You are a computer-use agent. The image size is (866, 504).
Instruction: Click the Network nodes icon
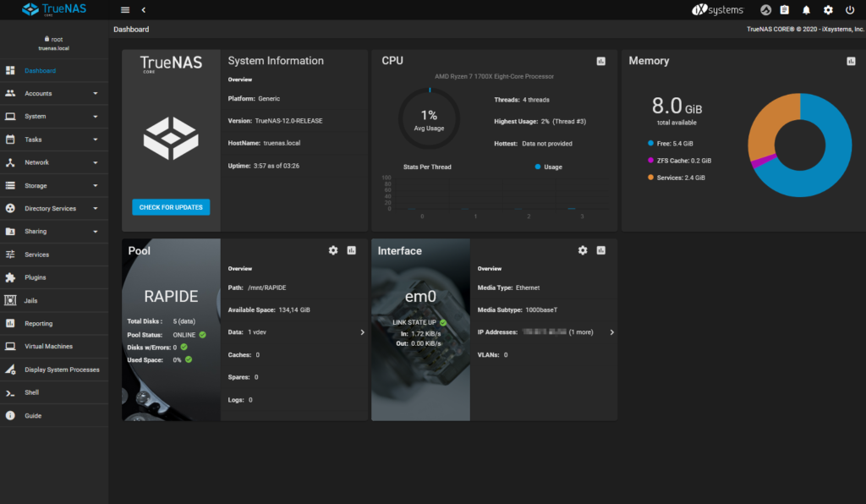point(10,162)
